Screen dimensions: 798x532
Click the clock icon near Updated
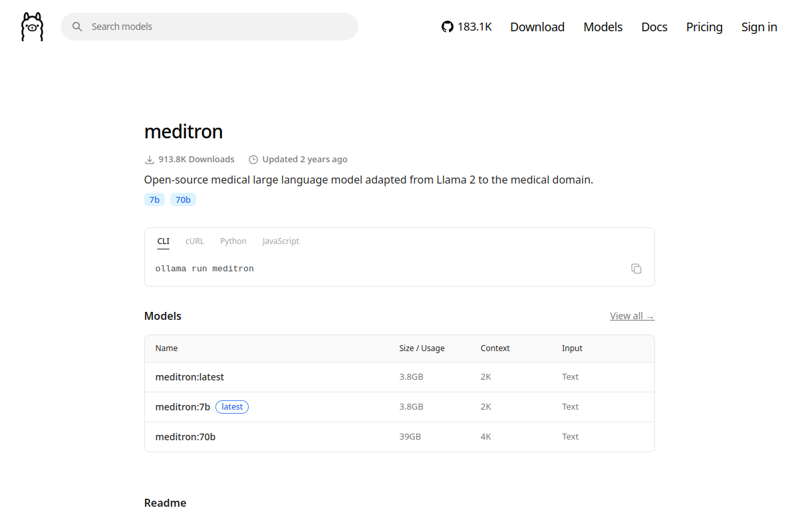(253, 160)
